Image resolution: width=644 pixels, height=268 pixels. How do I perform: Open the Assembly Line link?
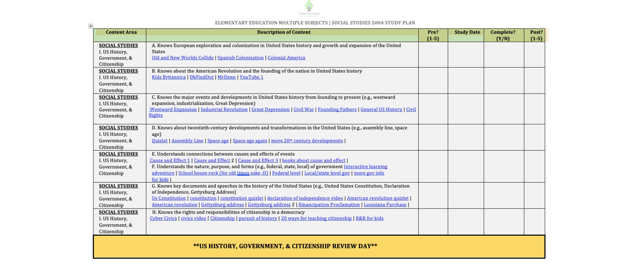187,141
